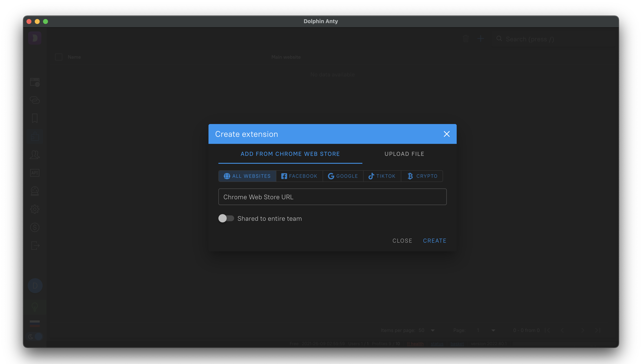
Task: Click the lightbulb tips icon
Action: click(35, 307)
